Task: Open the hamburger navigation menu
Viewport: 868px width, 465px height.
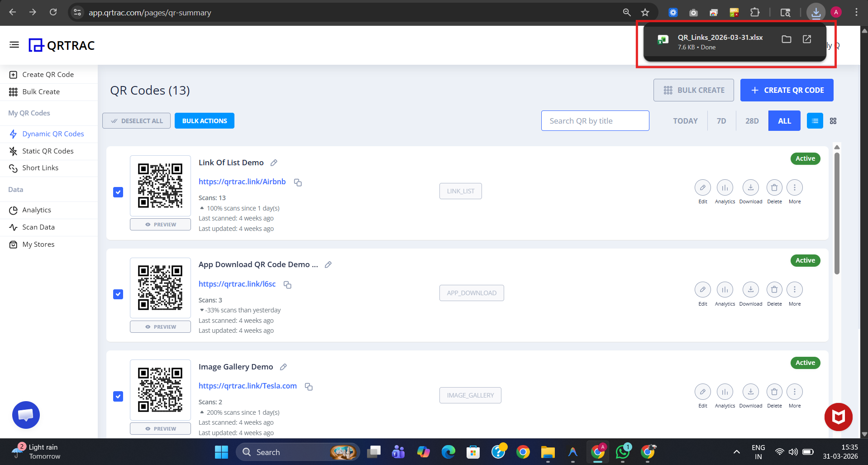Action: 14,45
